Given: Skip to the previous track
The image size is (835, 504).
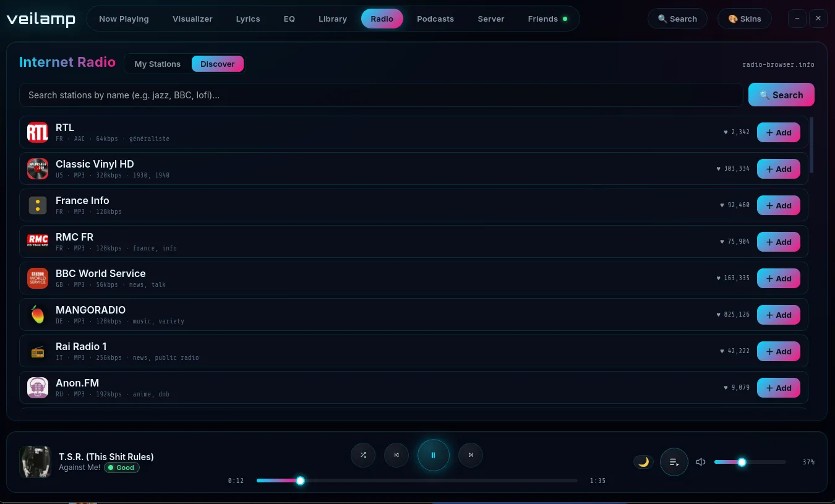Looking at the screenshot, I should 396,455.
